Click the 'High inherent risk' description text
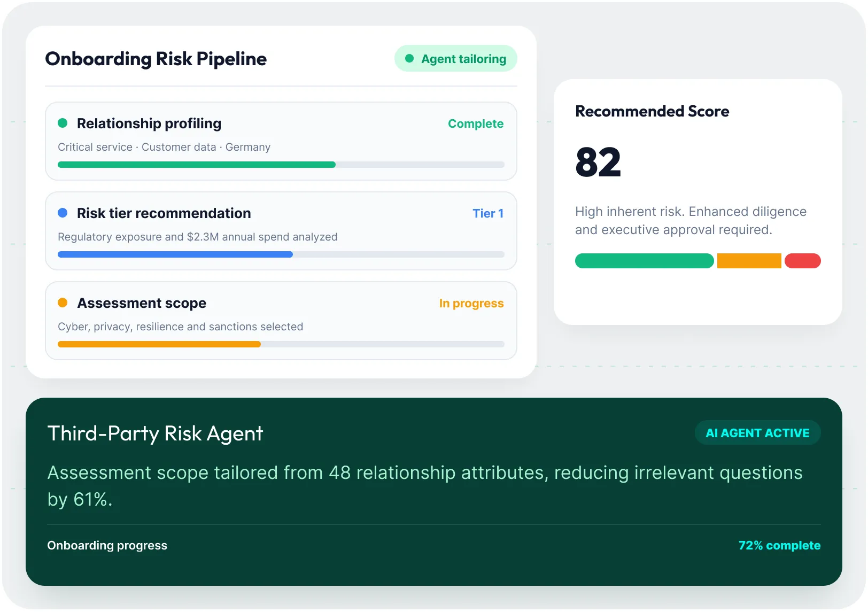The image size is (868, 612). (x=691, y=221)
